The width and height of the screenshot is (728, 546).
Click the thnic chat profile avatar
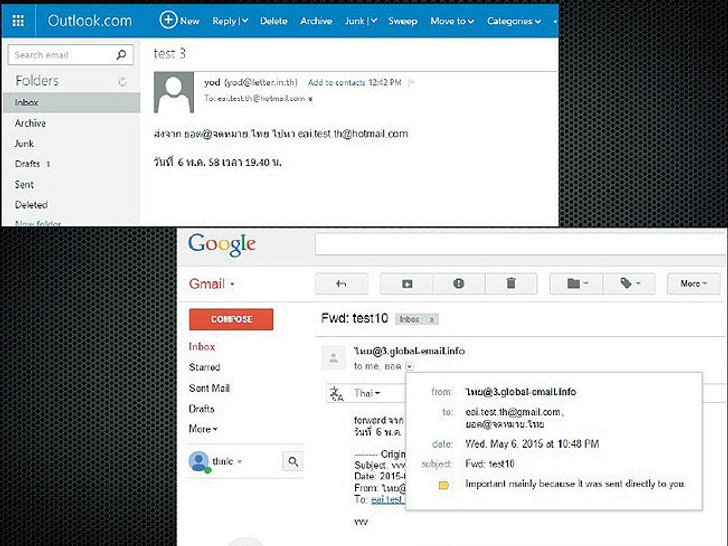(x=199, y=462)
